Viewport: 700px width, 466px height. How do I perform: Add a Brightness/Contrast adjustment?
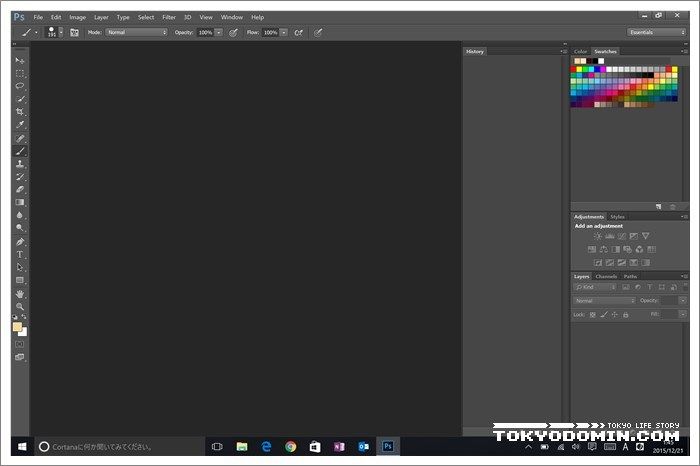tap(598, 236)
